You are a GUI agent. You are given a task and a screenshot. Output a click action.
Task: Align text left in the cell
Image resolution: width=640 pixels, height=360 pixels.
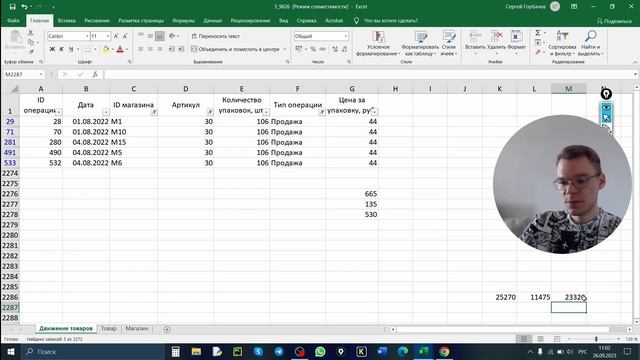tap(141, 49)
